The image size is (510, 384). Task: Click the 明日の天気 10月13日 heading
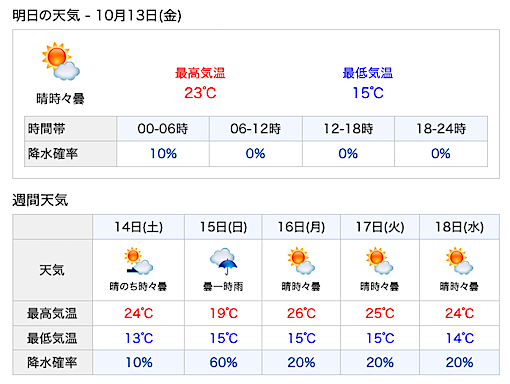[97, 16]
